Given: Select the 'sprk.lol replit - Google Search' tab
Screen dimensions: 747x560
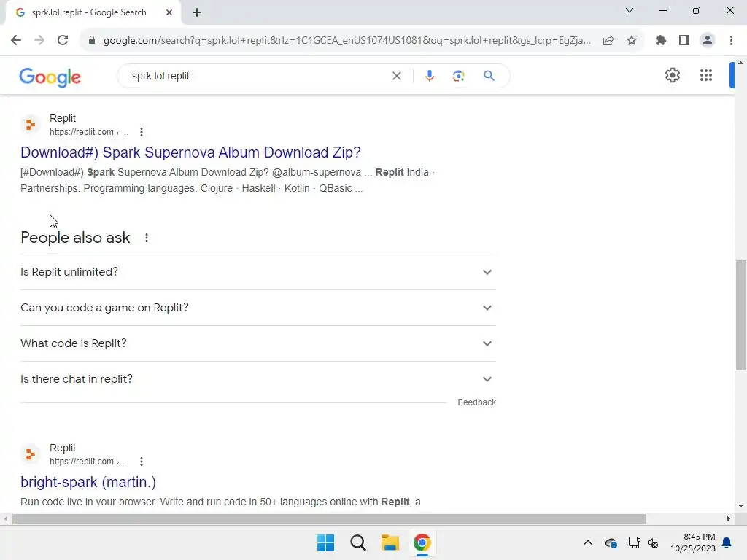Looking at the screenshot, I should click(89, 12).
